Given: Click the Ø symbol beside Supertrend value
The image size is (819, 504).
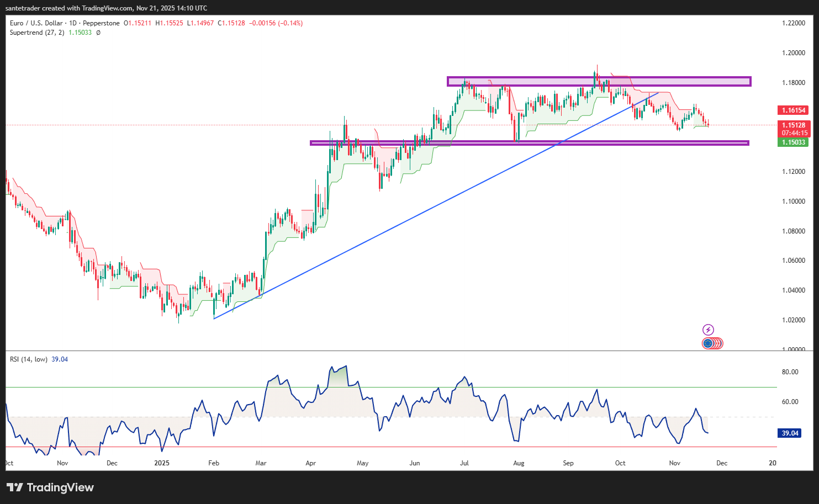Looking at the screenshot, I should click(98, 33).
